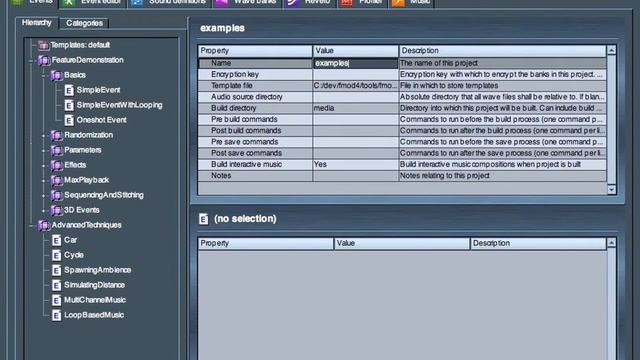The width and height of the screenshot is (640, 360).
Task: Click the empty Notes value cell
Action: tap(355, 176)
